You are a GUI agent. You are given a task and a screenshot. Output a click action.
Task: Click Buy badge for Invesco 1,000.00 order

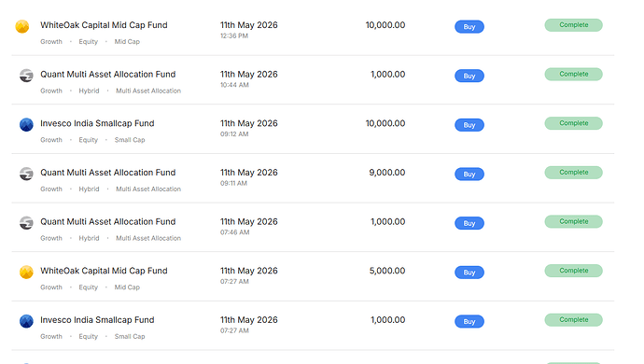(x=469, y=321)
